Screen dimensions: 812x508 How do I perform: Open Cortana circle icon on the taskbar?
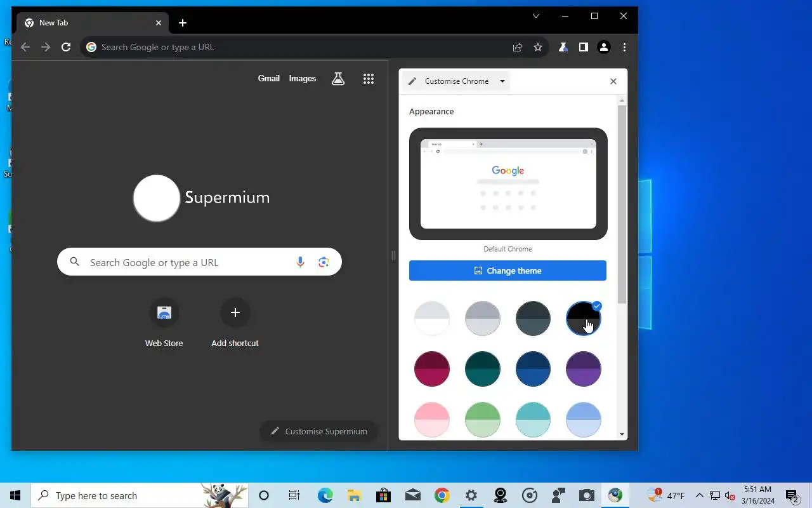(264, 495)
